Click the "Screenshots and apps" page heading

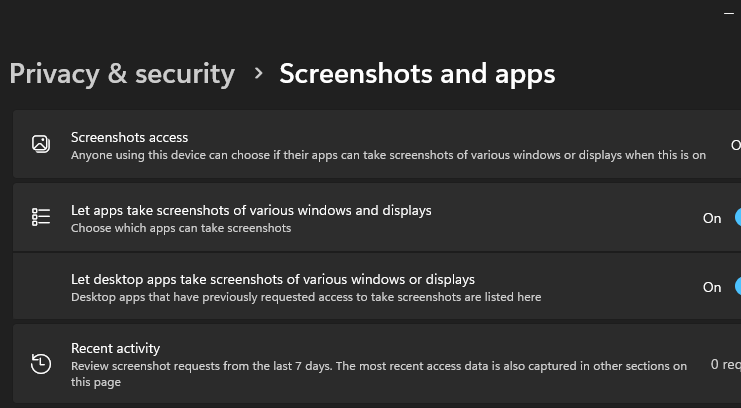click(x=417, y=73)
